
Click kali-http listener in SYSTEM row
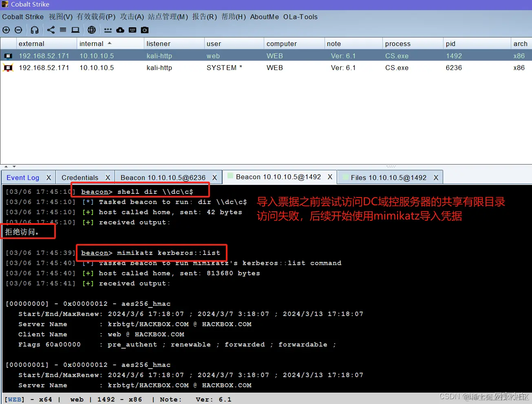159,68
